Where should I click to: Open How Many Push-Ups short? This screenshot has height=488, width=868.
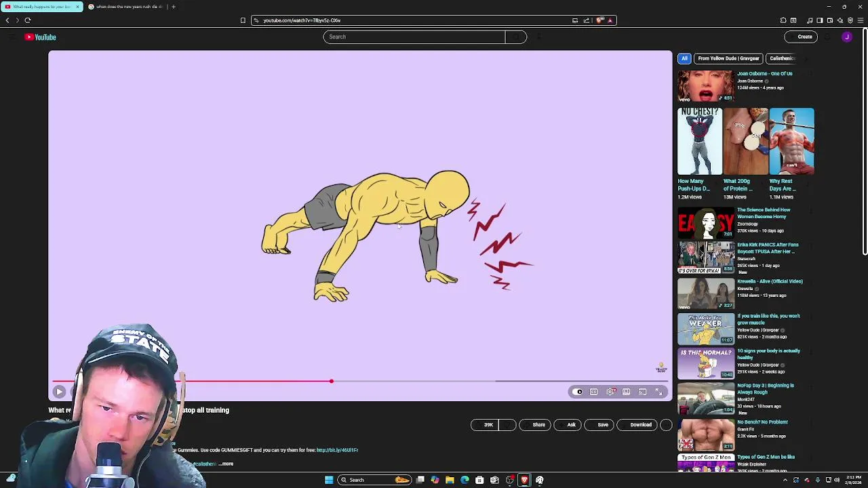pos(700,141)
